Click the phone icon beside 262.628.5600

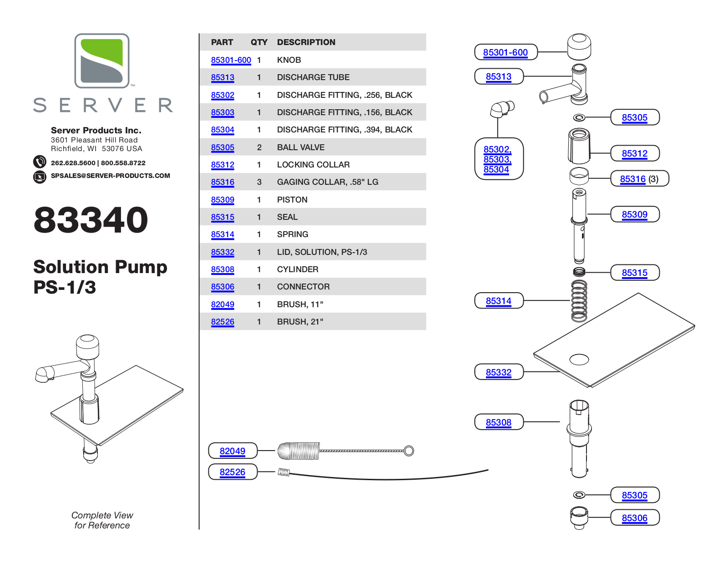click(x=40, y=162)
